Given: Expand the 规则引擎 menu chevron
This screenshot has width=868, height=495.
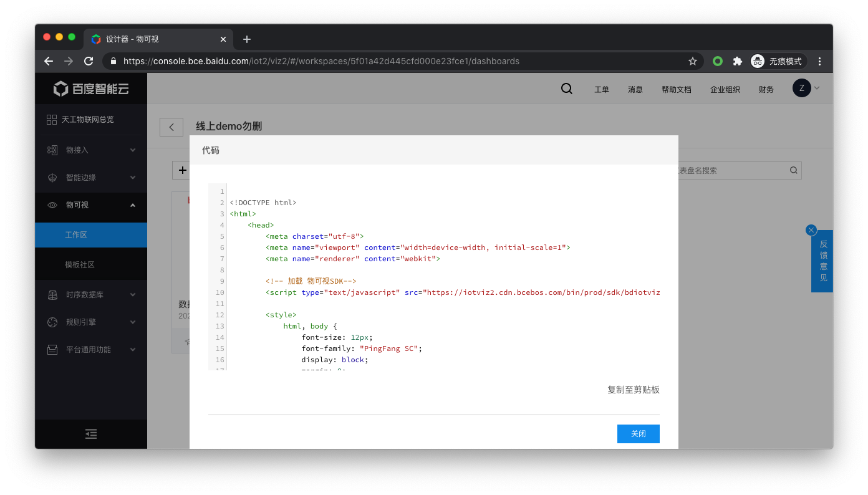Looking at the screenshot, I should coord(133,322).
